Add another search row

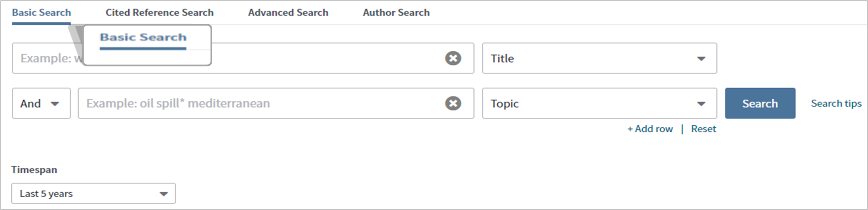click(650, 129)
